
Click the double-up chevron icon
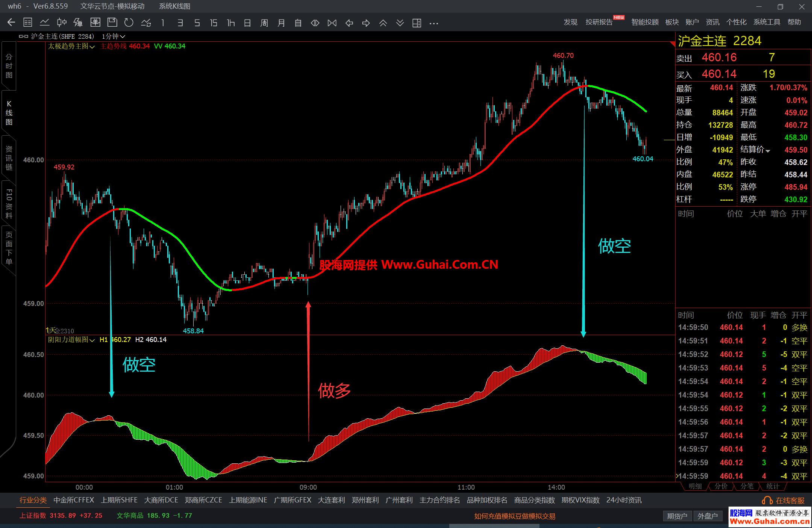tap(383, 23)
